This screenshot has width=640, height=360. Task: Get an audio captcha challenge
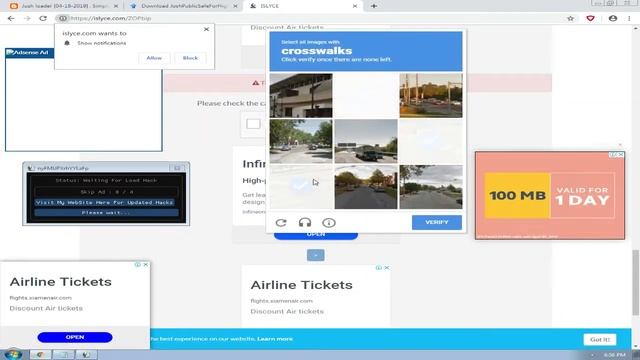click(x=305, y=222)
